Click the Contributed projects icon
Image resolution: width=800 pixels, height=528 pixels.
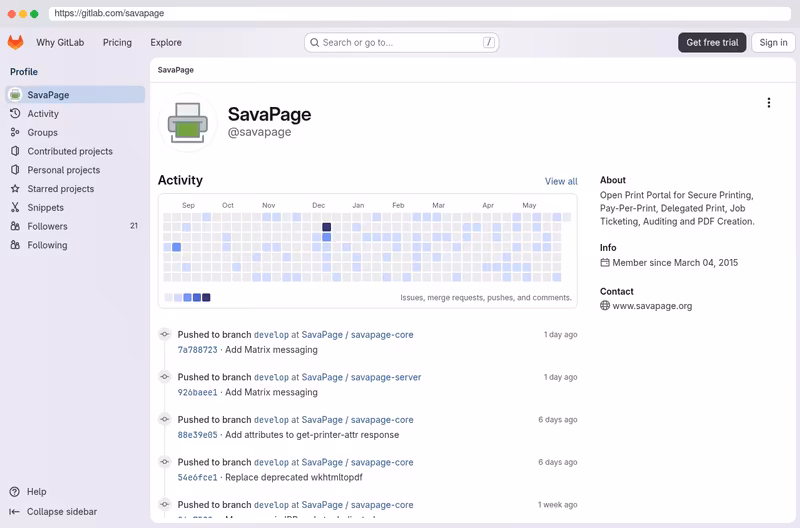15,151
